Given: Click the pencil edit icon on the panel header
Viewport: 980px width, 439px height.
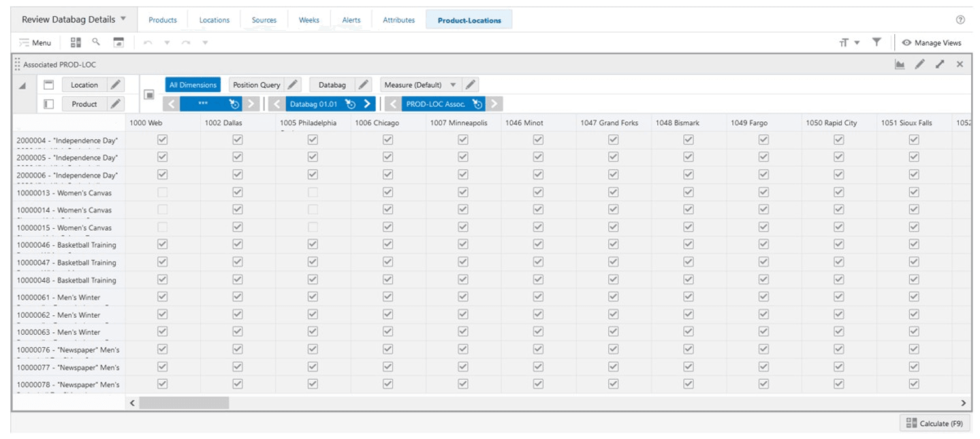Looking at the screenshot, I should (x=921, y=64).
